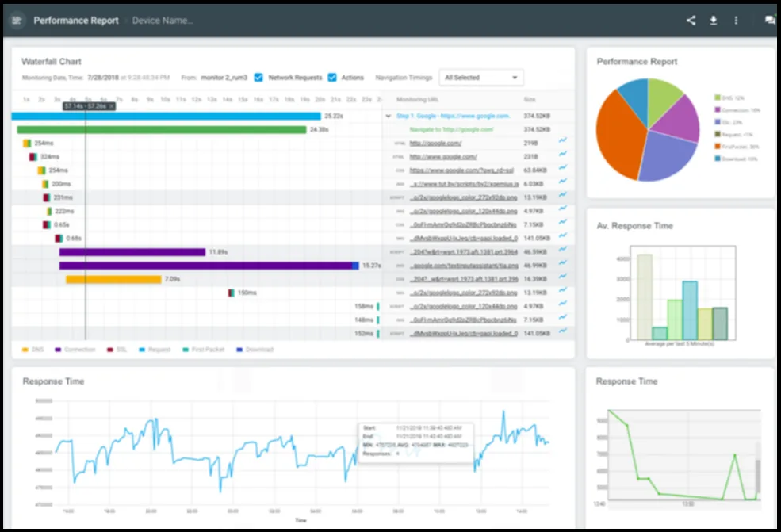Click the Size column header
Screen dimensions: 781x532
click(530, 100)
